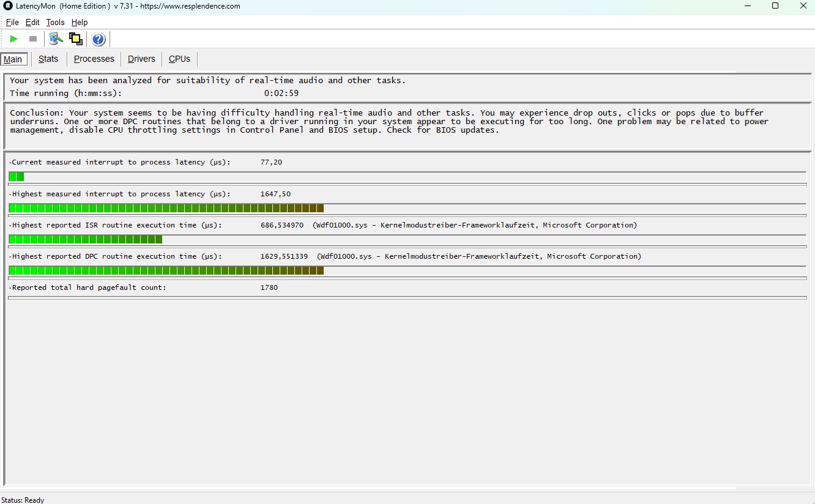Select the ISR execution time value 686,534970

point(282,225)
